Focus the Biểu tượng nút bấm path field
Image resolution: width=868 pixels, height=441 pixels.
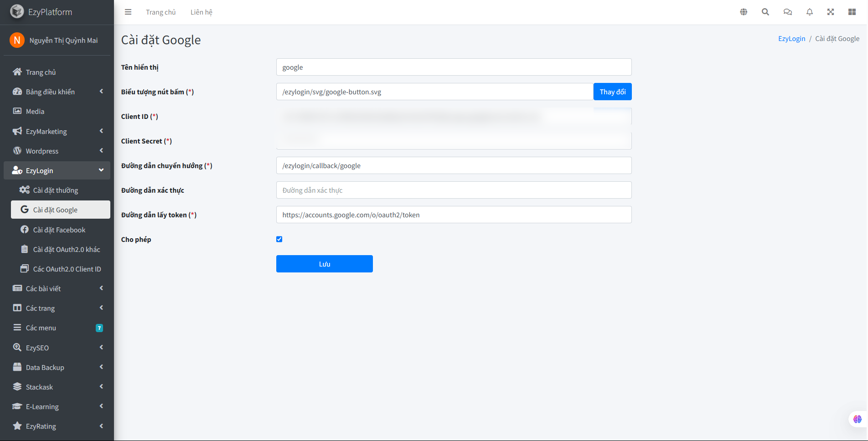[435, 92]
